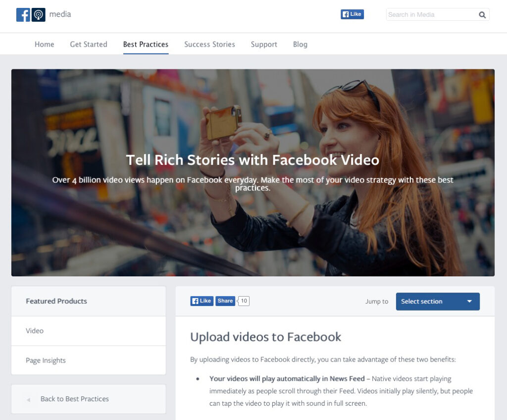Click the Share icon next to Like
507x420 pixels.
click(225, 301)
